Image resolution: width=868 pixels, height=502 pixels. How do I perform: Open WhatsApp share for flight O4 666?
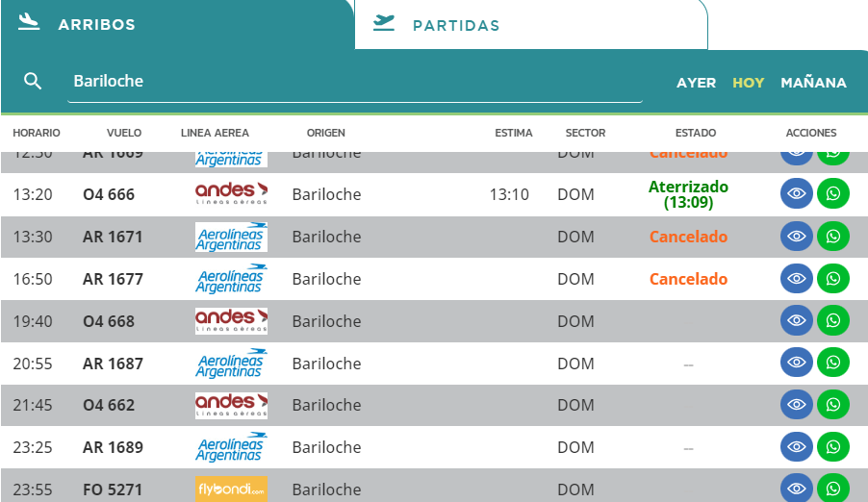pos(832,194)
